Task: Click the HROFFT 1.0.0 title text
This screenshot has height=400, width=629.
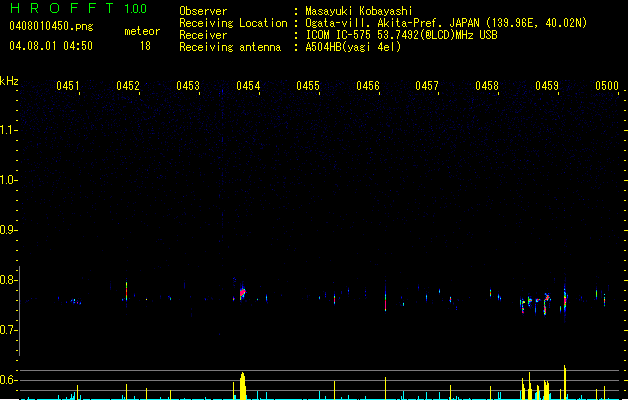Action: (79, 8)
